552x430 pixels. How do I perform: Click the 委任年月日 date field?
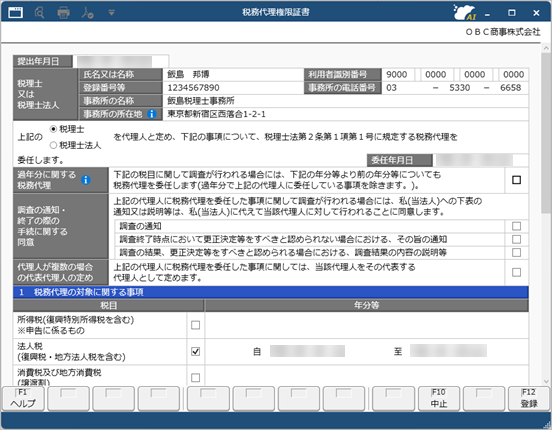[x=481, y=160]
